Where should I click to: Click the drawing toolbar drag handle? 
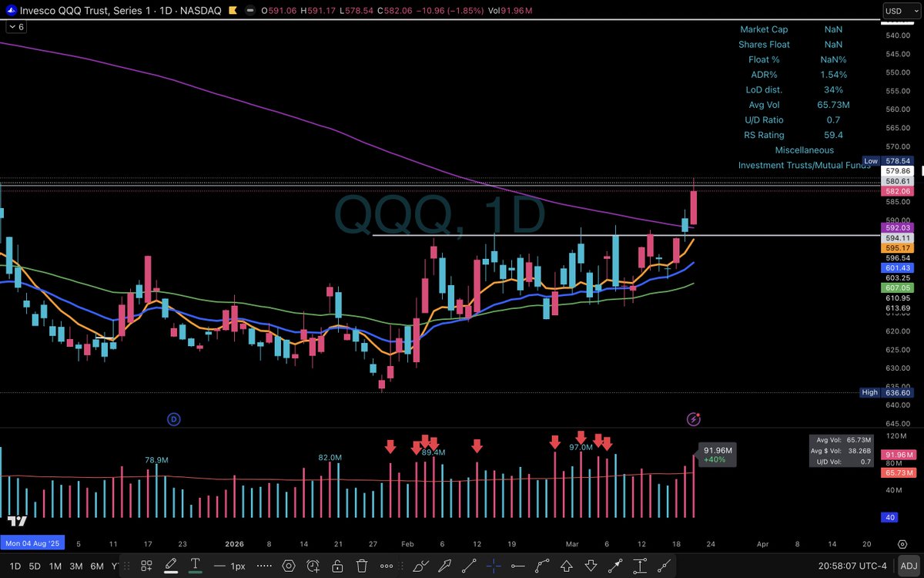[127, 565]
